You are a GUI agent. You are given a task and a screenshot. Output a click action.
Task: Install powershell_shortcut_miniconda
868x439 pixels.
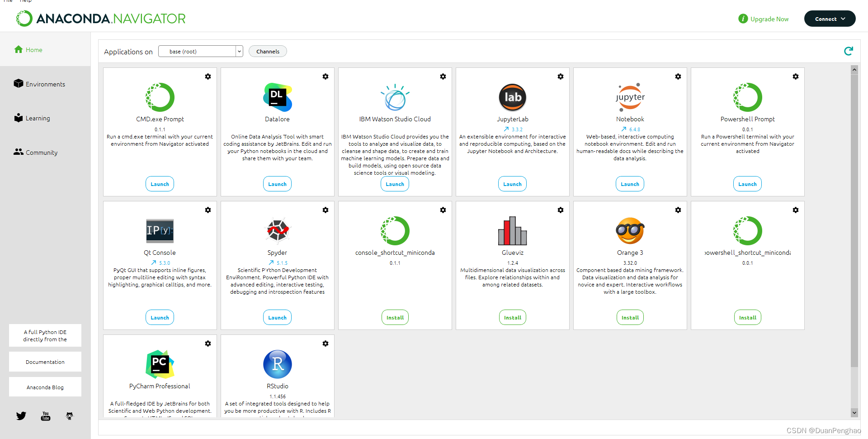point(748,317)
